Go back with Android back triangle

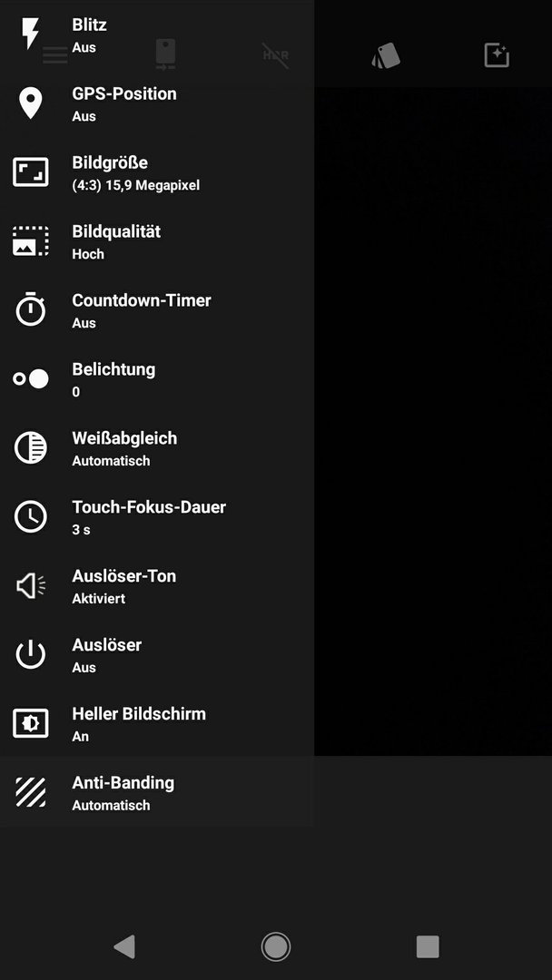pos(124,946)
